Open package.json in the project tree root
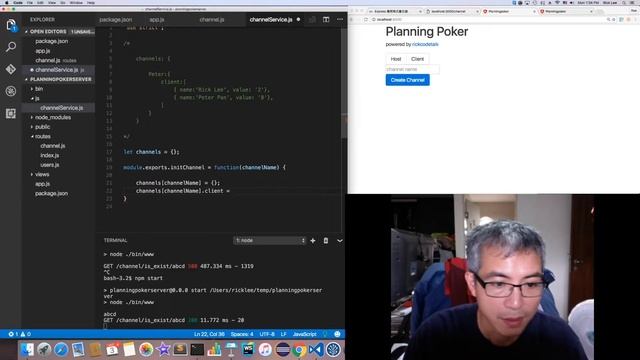Viewport: 640px width, 360px height. click(x=58, y=193)
